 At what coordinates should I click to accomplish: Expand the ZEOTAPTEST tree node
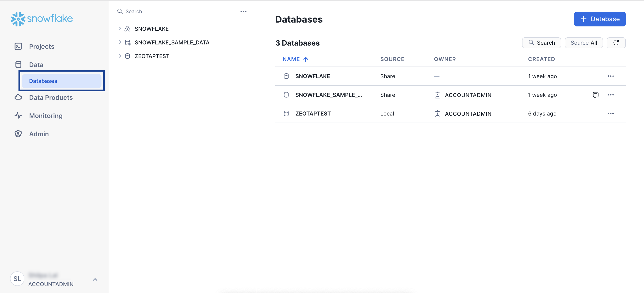coord(120,56)
